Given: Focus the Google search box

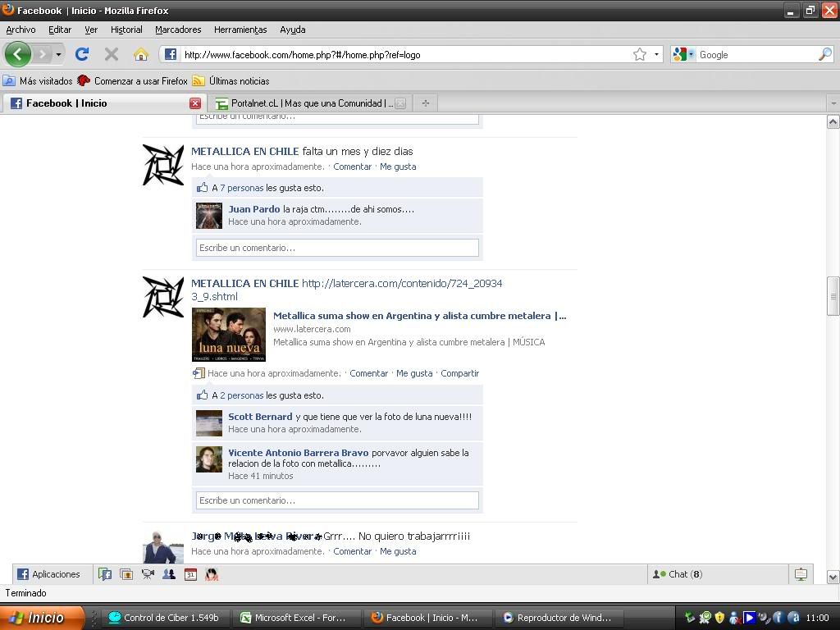Looking at the screenshot, I should [756, 55].
